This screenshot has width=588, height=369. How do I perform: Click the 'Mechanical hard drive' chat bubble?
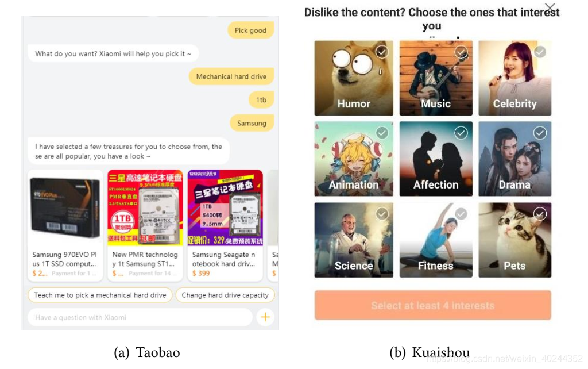[x=231, y=76]
